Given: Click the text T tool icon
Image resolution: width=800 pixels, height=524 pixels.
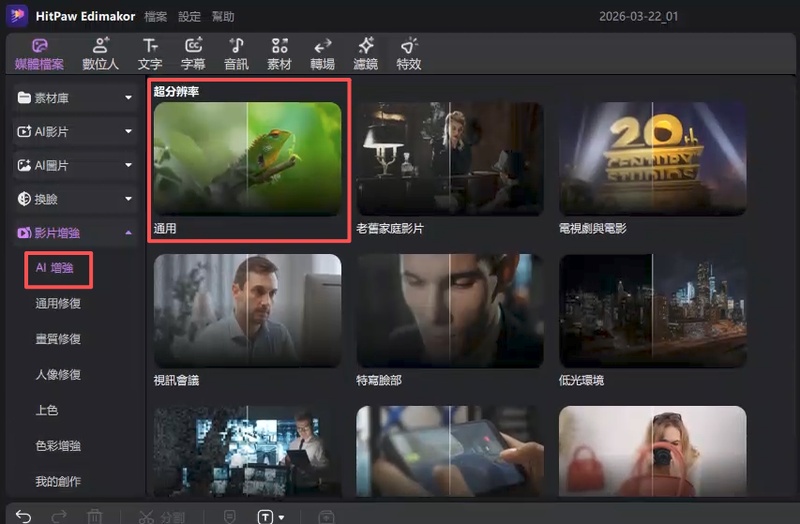Looking at the screenshot, I should click(265, 517).
